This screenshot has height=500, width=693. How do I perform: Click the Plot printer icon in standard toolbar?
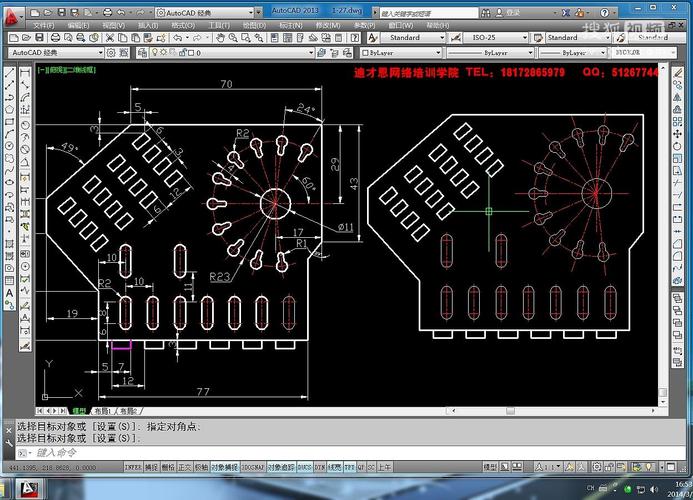(55, 38)
